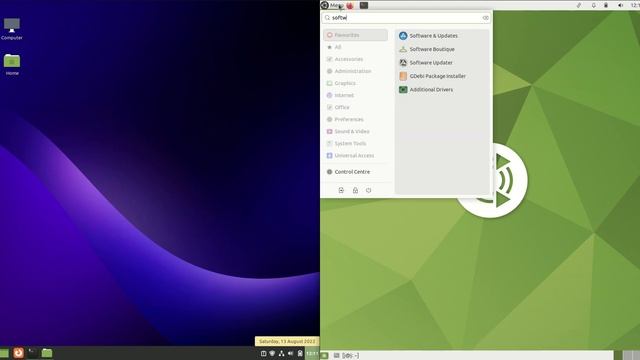Click the shut down power icon in menu
640x360 pixels.
[369, 190]
